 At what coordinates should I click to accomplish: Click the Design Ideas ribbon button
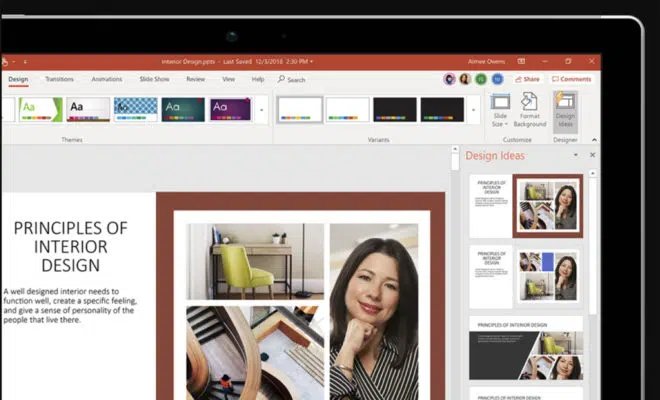click(565, 108)
